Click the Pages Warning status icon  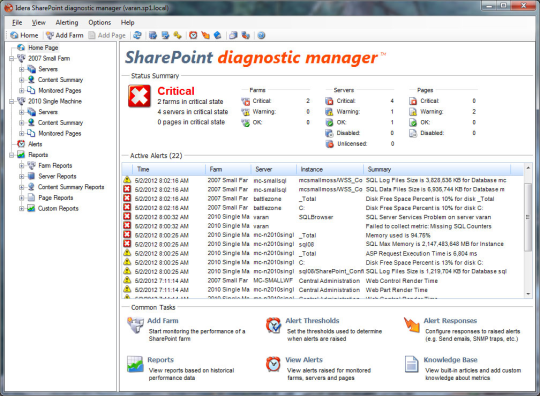(413, 112)
